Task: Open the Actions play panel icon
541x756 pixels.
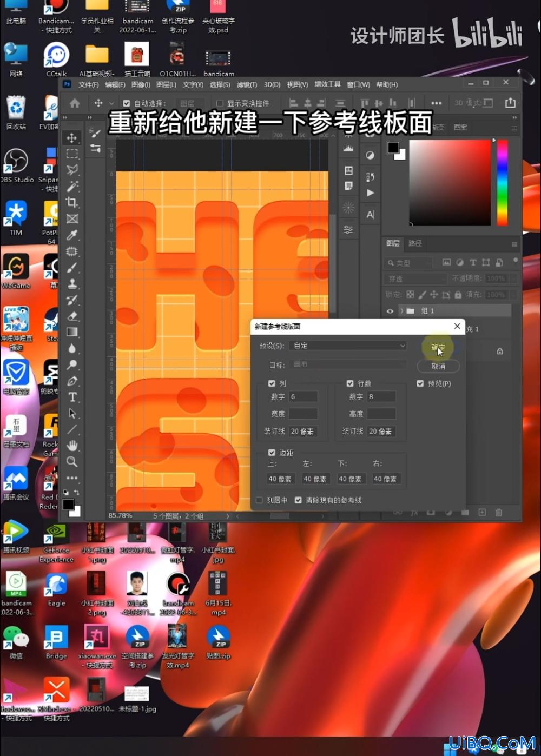Action: (x=370, y=193)
